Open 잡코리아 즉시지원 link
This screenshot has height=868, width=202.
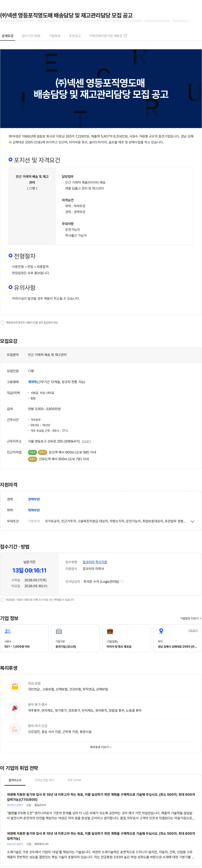(95, 562)
